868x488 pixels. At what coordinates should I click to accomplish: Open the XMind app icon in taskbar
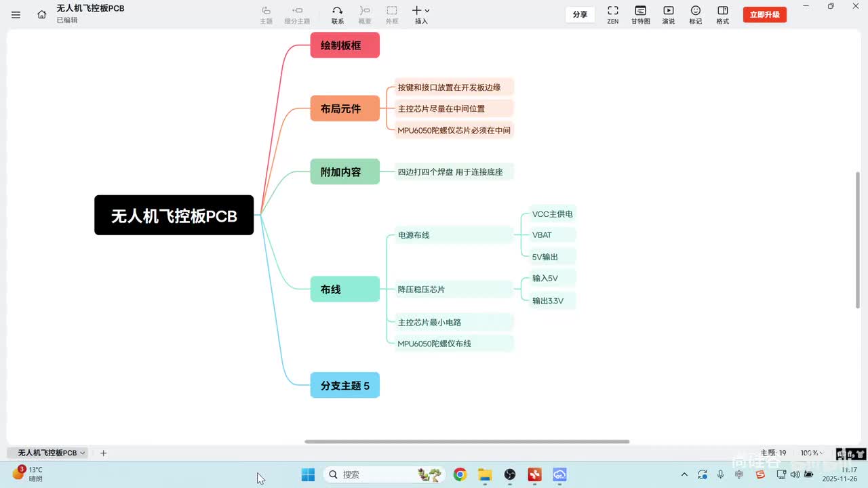coord(534,474)
